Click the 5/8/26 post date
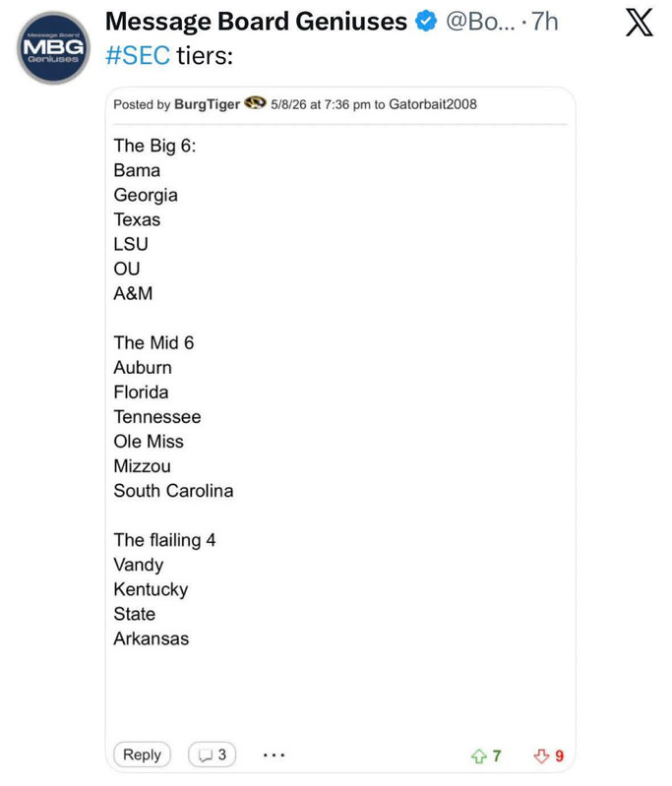The height and width of the screenshot is (786, 672). click(288, 104)
